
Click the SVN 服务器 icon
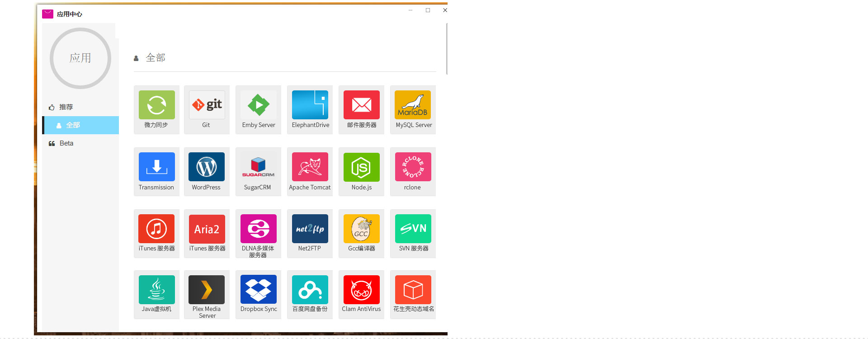click(413, 229)
